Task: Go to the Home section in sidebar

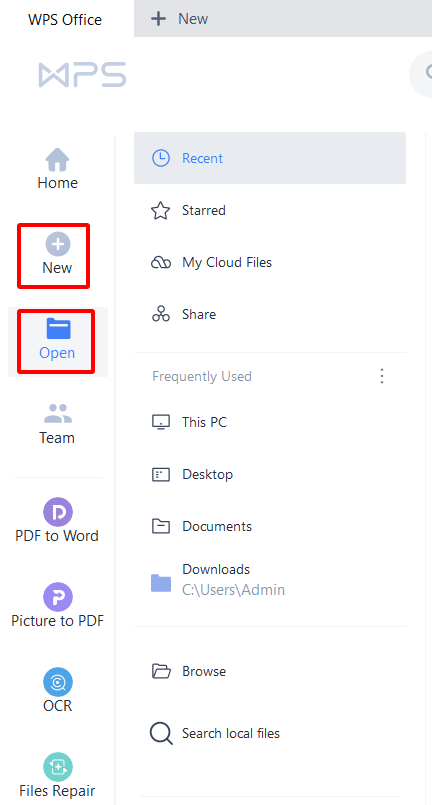Action: [58, 169]
